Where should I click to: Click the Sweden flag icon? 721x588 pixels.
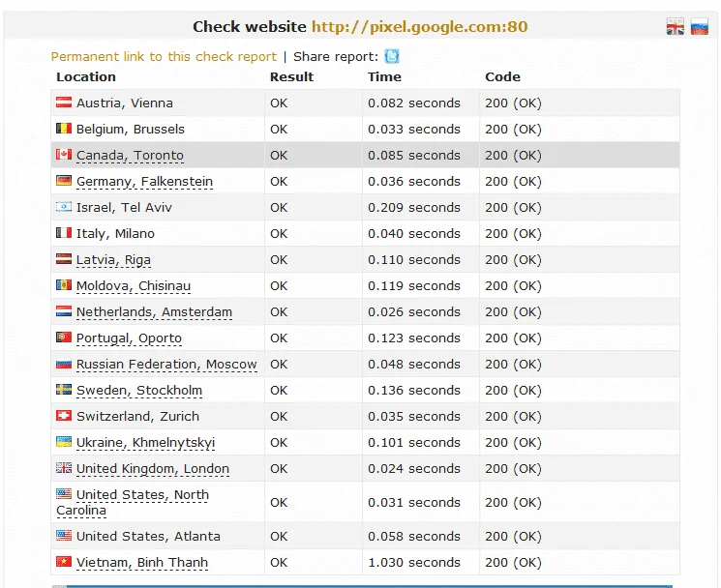tap(64, 390)
